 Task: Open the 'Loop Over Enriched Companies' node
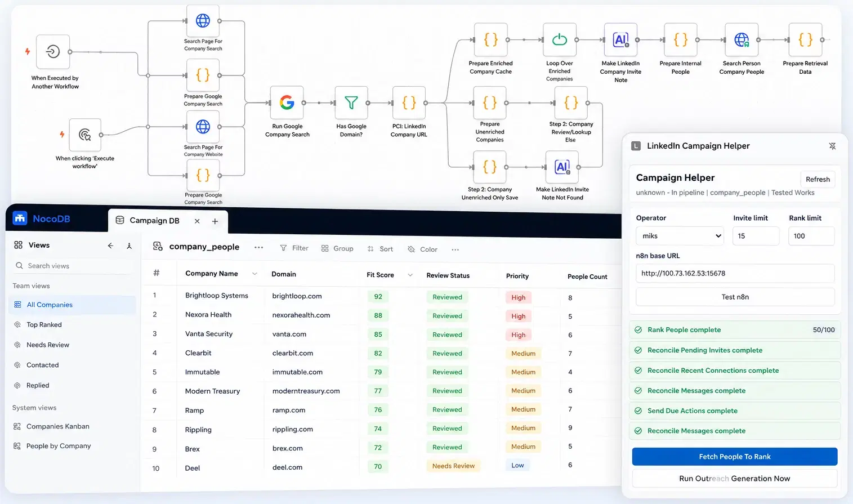[x=560, y=39]
